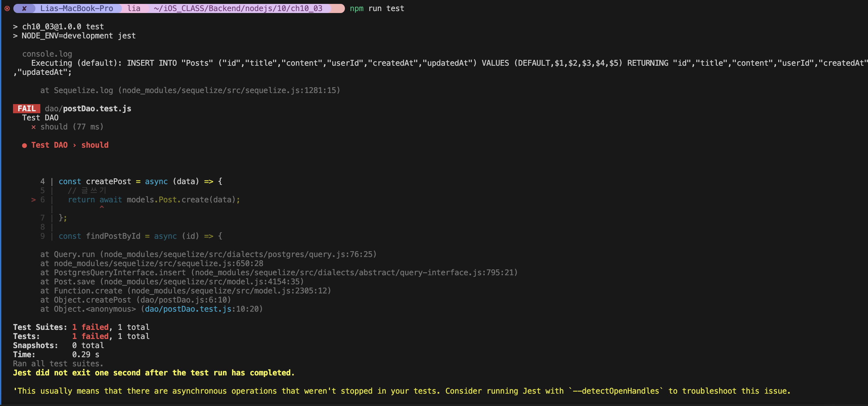Click 'createPost' in the code snippet
Screen dimensions: 868x406
coord(109,182)
